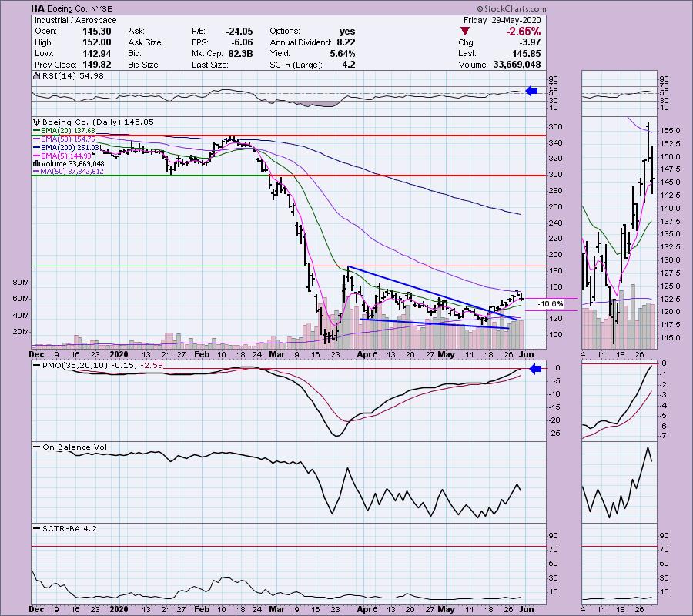This screenshot has height=616, width=693.
Task: Click the Mkt Cap value '82.3B'
Action: point(241,53)
